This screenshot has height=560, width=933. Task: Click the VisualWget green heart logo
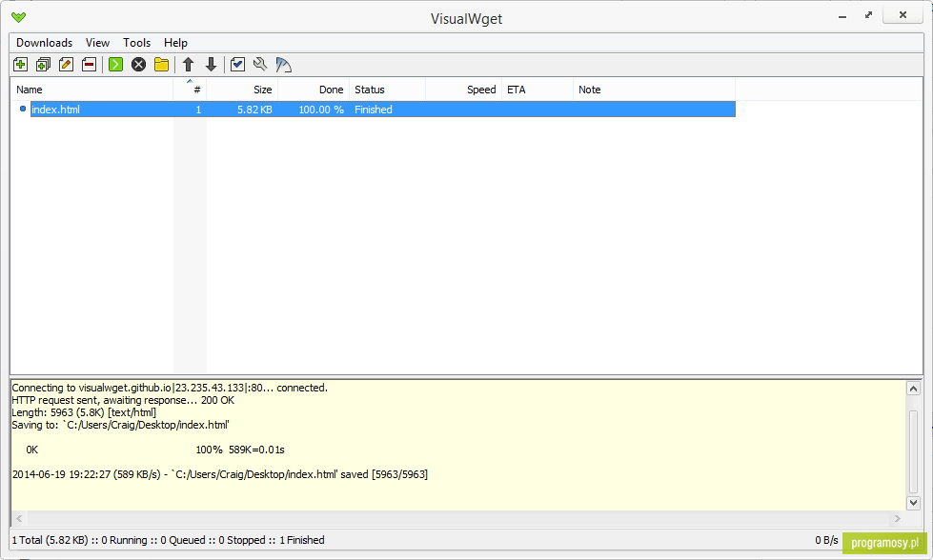(18, 17)
